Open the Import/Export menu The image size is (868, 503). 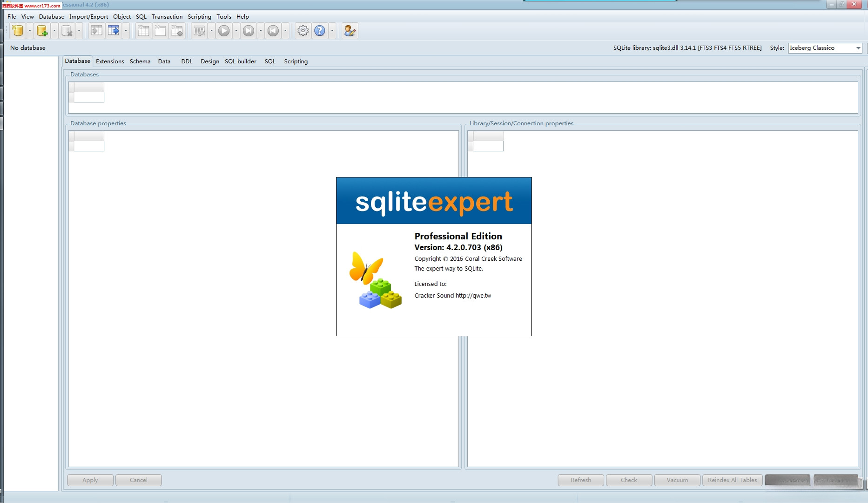point(88,16)
